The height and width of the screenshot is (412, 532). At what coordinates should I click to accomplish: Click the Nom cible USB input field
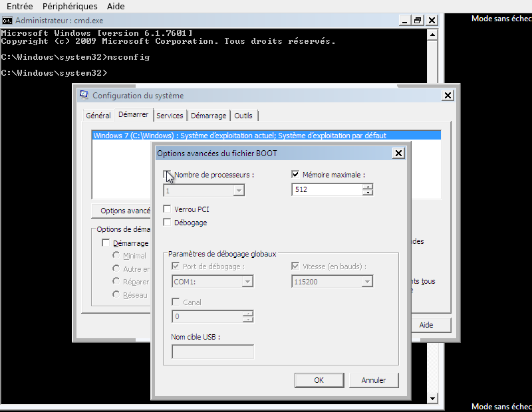click(211, 352)
